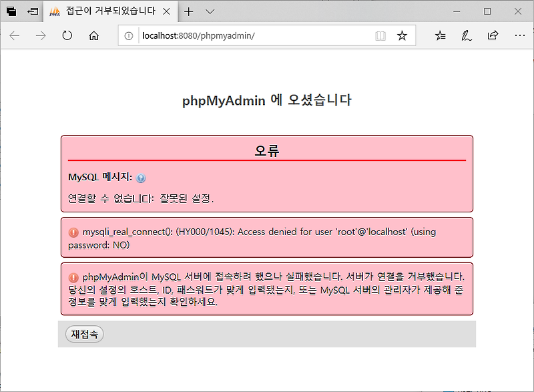Image resolution: width=534 pixels, height=392 pixels.
Task: Click the 재접속 reconnect button
Action: (x=85, y=334)
